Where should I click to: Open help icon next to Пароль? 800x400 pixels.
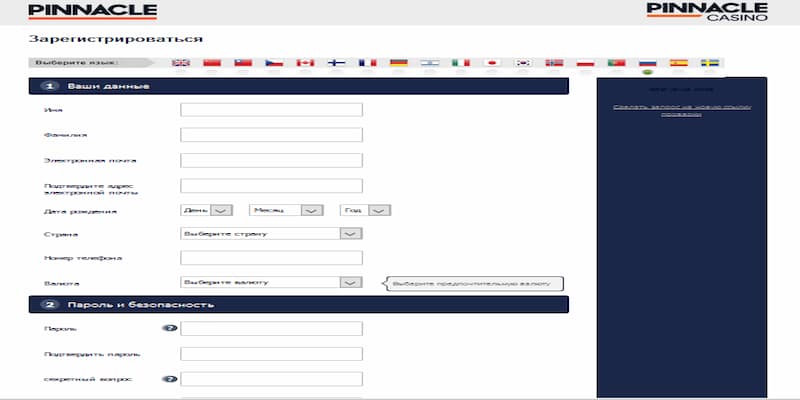click(169, 329)
